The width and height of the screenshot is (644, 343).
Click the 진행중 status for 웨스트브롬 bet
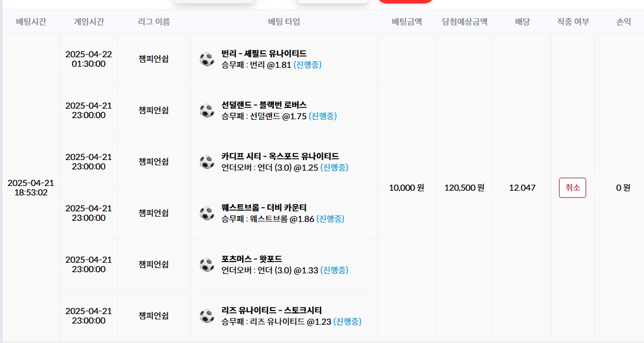(x=330, y=219)
